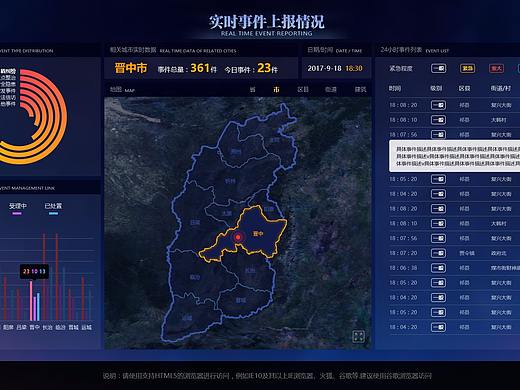The image size is (520, 390).
Task: Toggle the 受理中 legend series
Action: [17, 208]
